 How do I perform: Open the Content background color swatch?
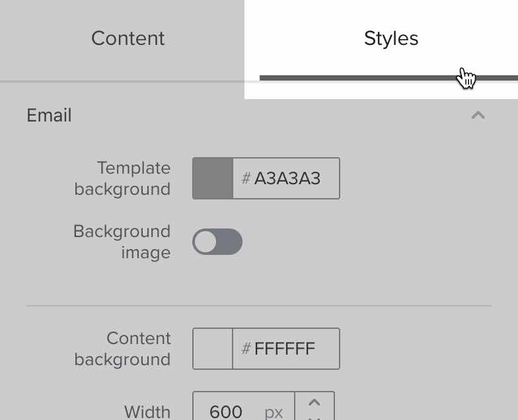(x=213, y=349)
